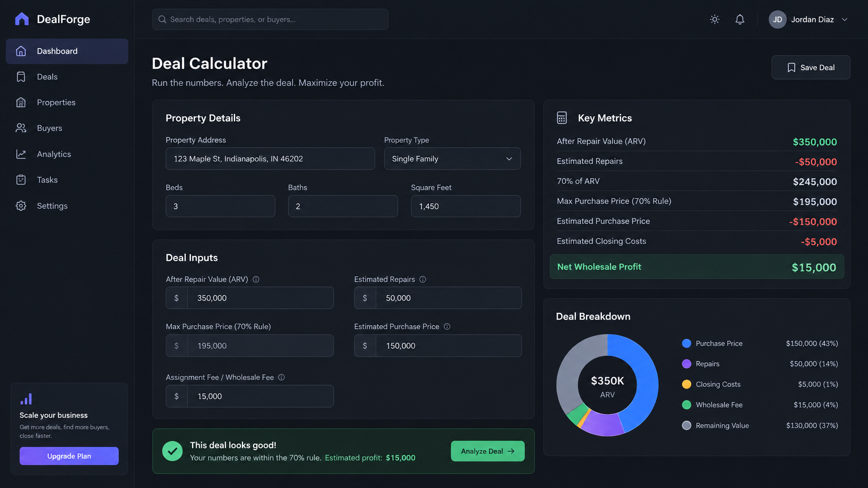The width and height of the screenshot is (868, 488).
Task: Click the Square Feet input field
Action: [466, 206]
